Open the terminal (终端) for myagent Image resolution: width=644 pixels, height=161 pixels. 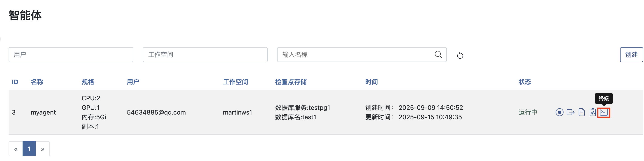604,112
